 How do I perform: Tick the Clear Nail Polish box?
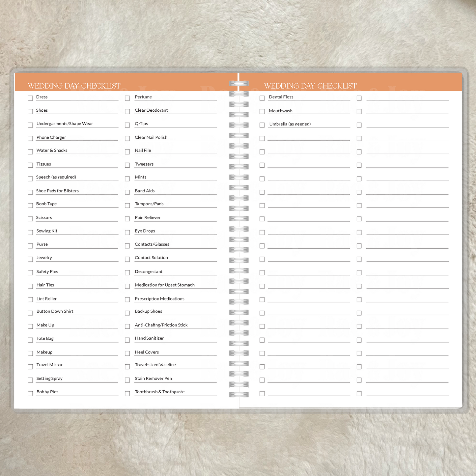(127, 138)
